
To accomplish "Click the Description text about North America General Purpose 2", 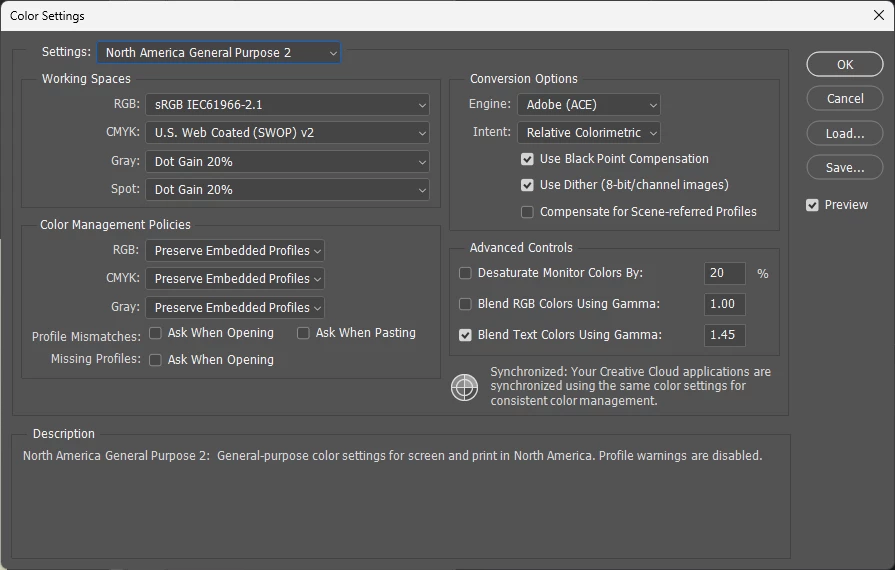I will click(x=392, y=456).
